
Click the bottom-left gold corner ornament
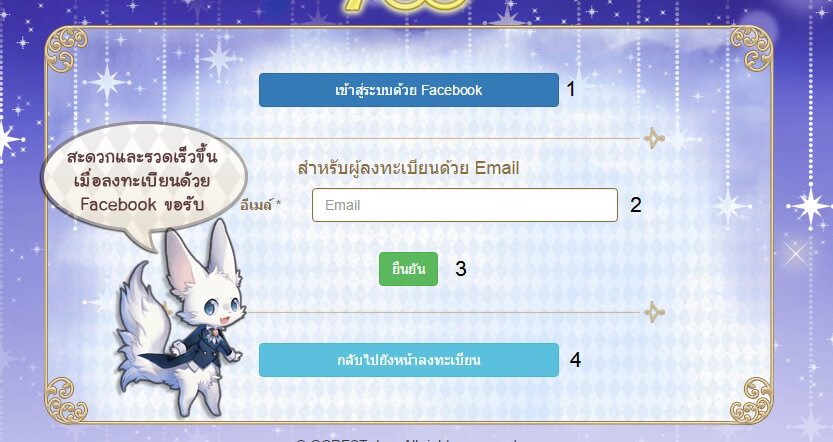[66, 400]
